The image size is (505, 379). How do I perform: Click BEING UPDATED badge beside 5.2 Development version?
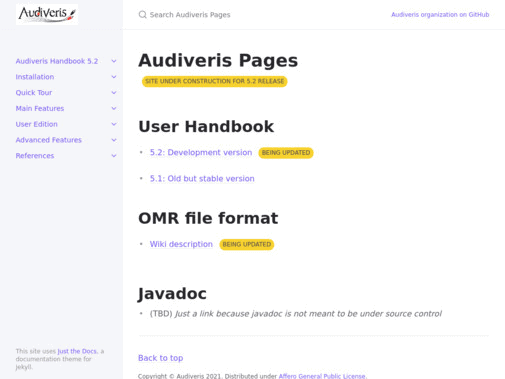tap(286, 153)
